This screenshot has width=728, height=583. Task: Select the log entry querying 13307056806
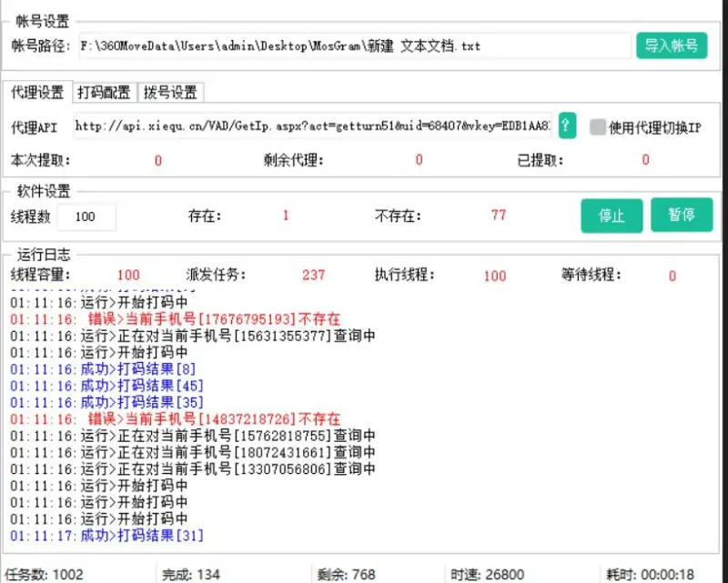click(x=193, y=469)
